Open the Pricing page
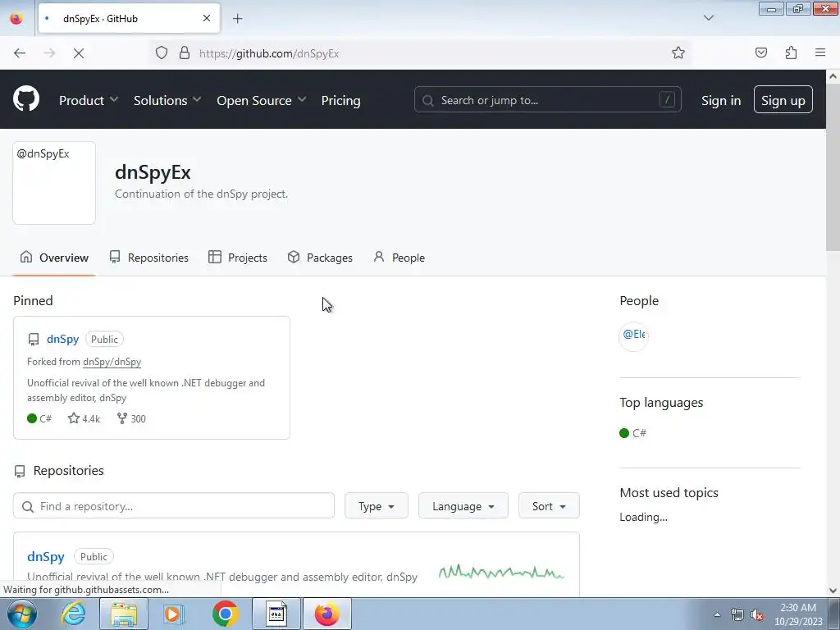Image resolution: width=840 pixels, height=630 pixels. [x=340, y=100]
